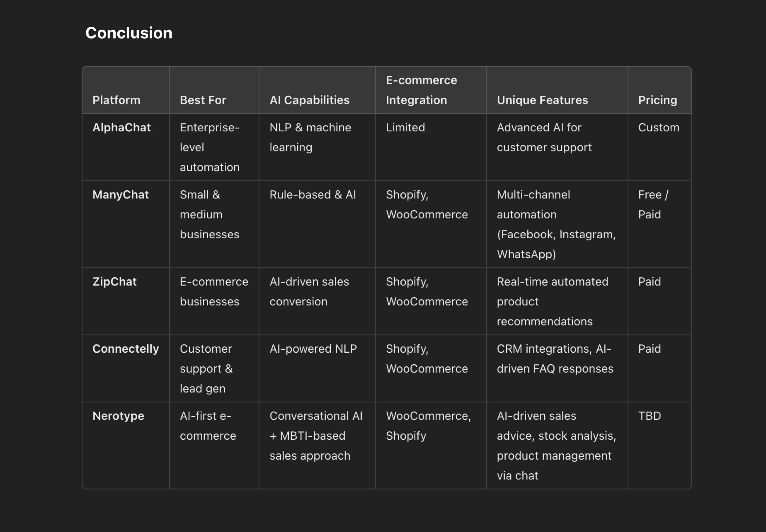Select the ZipChat platform name
The width and height of the screenshot is (766, 532).
coord(115,282)
